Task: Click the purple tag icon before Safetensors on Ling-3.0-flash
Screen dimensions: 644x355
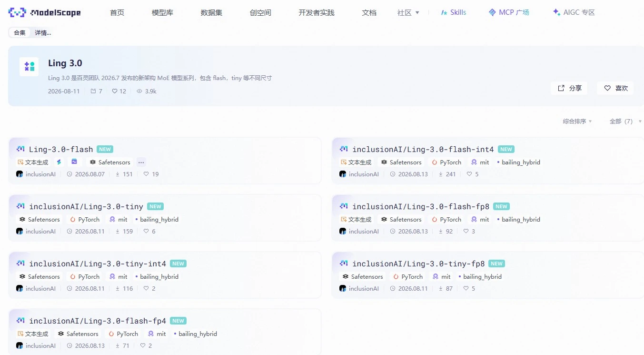Action: click(x=74, y=162)
